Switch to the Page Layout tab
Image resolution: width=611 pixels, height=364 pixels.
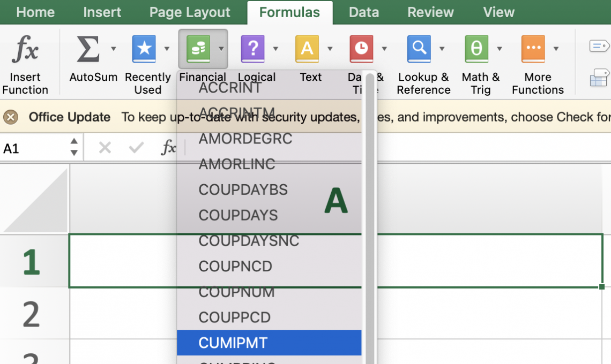click(190, 12)
